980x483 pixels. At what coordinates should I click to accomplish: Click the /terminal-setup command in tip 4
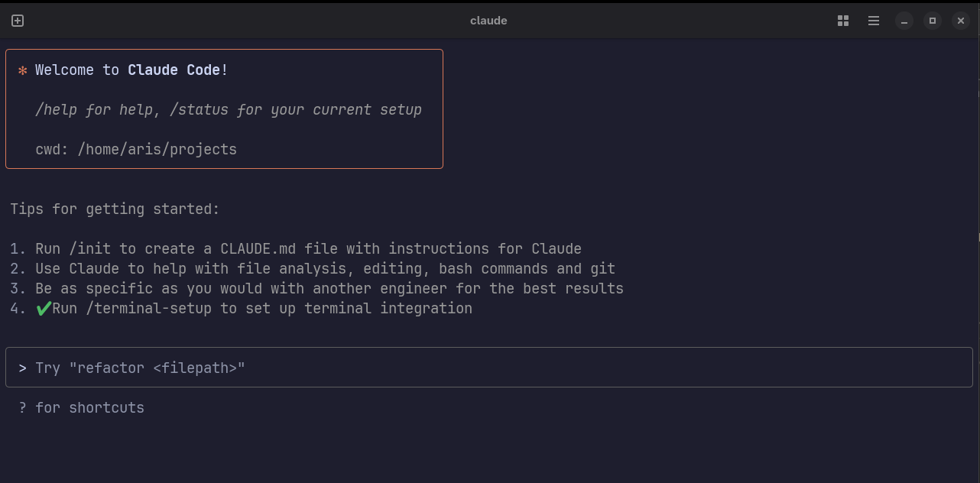click(x=149, y=308)
